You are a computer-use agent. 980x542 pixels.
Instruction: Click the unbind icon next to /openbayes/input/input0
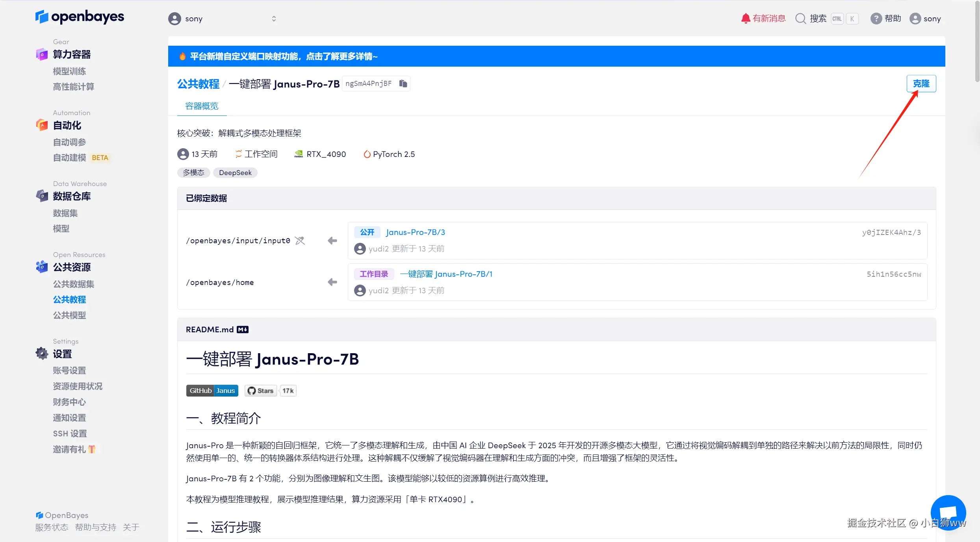tap(300, 240)
